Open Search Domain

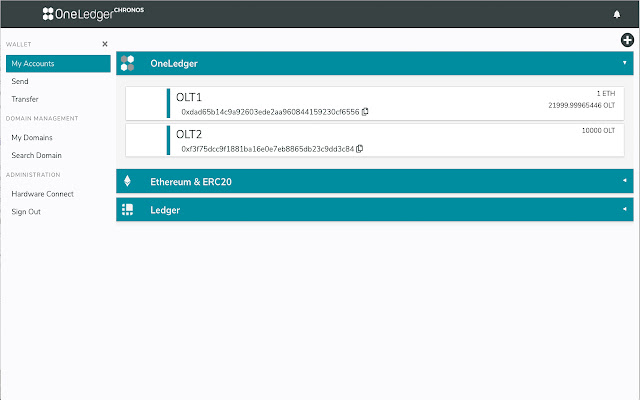(x=36, y=156)
